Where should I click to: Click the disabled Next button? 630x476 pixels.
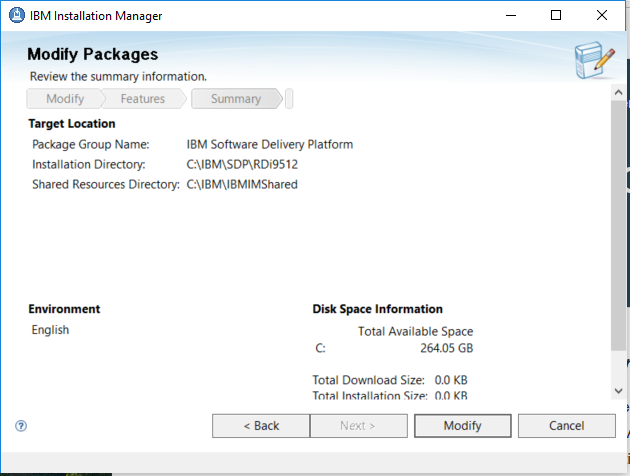(x=358, y=426)
